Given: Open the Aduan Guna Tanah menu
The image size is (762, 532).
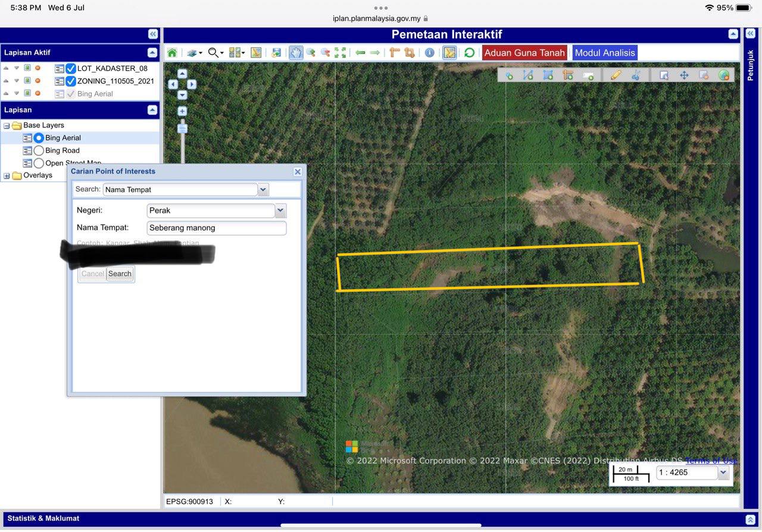Looking at the screenshot, I should coord(524,53).
